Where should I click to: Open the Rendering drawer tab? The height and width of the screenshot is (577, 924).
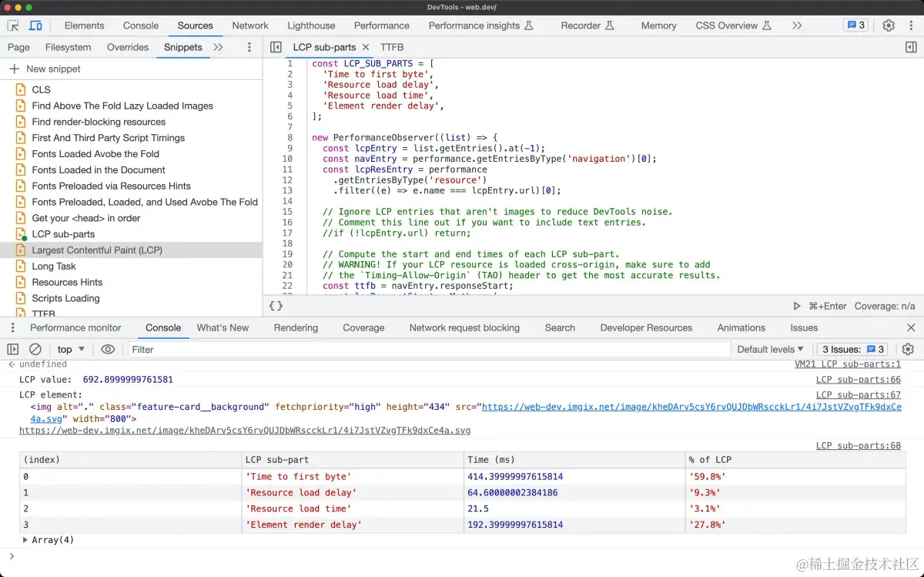tap(296, 327)
